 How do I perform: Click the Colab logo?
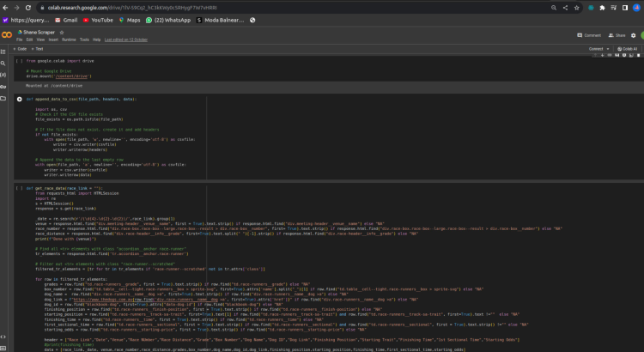click(7, 35)
